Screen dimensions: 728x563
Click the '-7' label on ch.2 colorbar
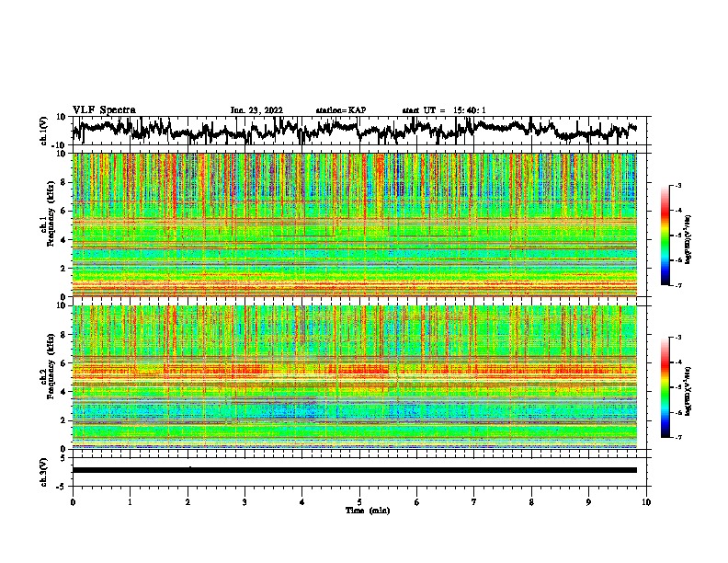pos(678,437)
